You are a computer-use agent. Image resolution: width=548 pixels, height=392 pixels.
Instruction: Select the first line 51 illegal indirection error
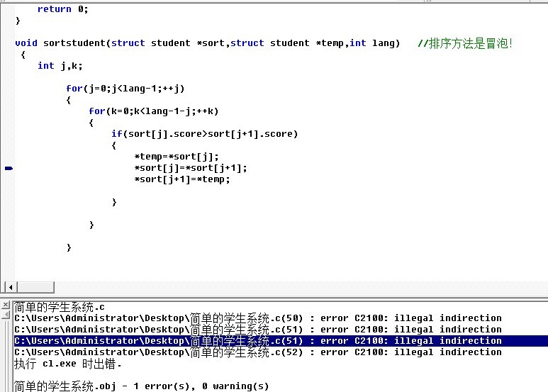pos(258,330)
